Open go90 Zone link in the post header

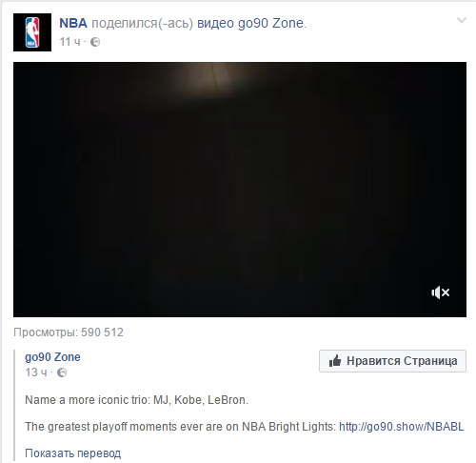[x=270, y=23]
